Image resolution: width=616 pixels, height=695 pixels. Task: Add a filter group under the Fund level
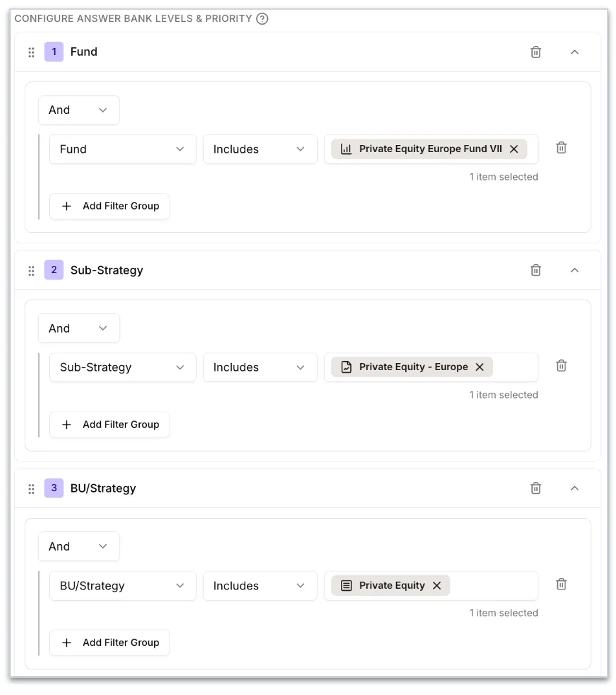pyautogui.click(x=109, y=206)
